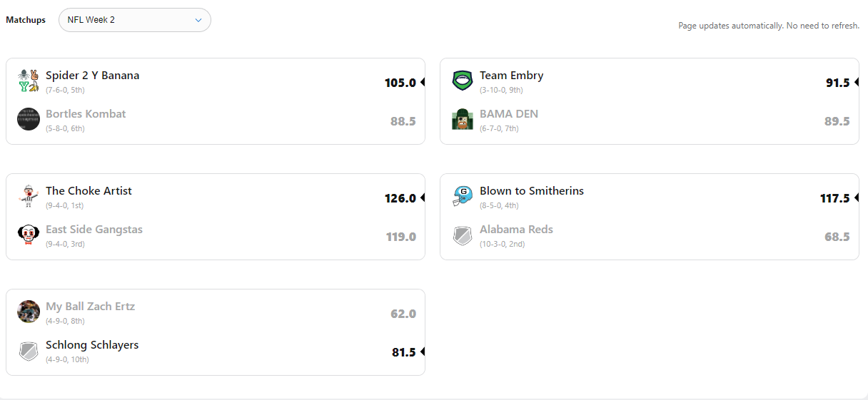Click Spider 2 Y Banana team logo
Screen dimensions: 868x400
[29, 81]
